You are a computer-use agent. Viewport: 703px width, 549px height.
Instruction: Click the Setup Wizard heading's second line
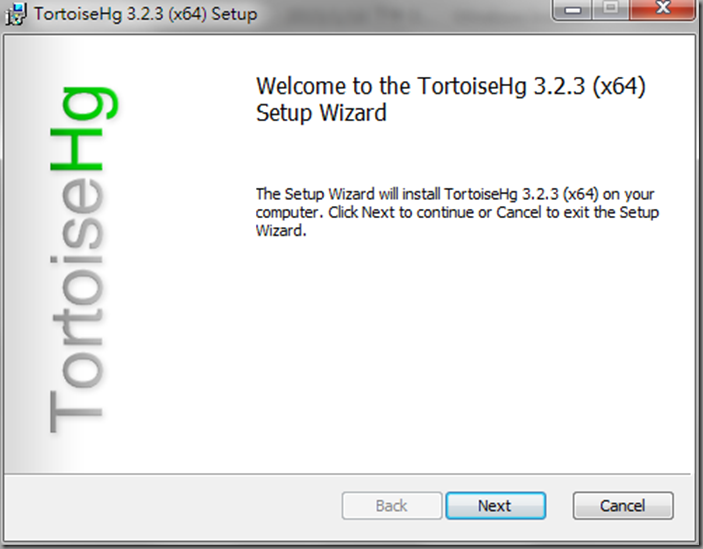(x=321, y=113)
